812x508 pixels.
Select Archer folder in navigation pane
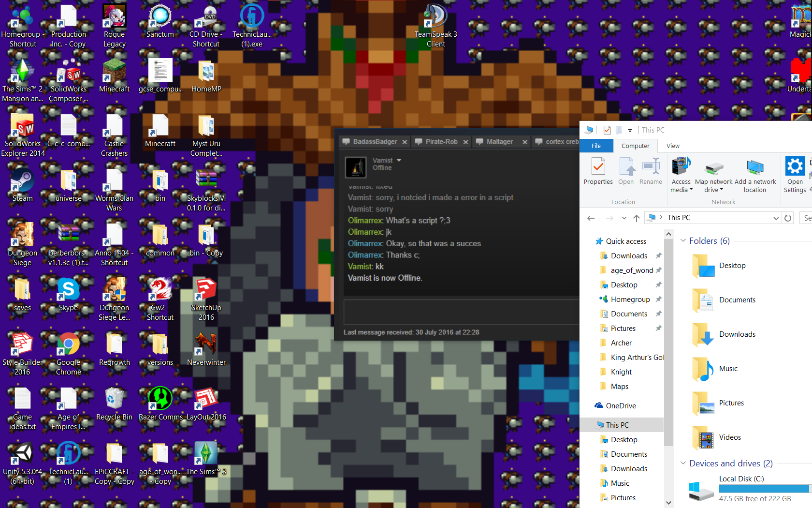pos(621,343)
